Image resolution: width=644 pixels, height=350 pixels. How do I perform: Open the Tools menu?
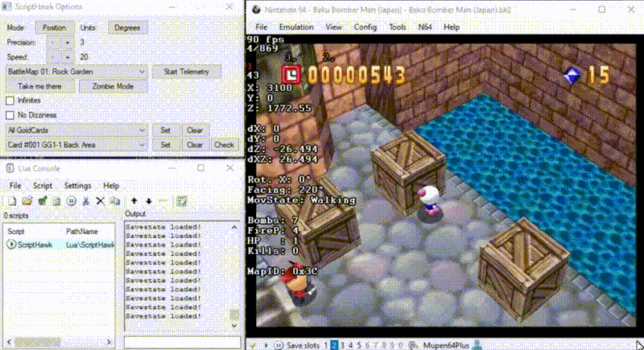pyautogui.click(x=397, y=27)
